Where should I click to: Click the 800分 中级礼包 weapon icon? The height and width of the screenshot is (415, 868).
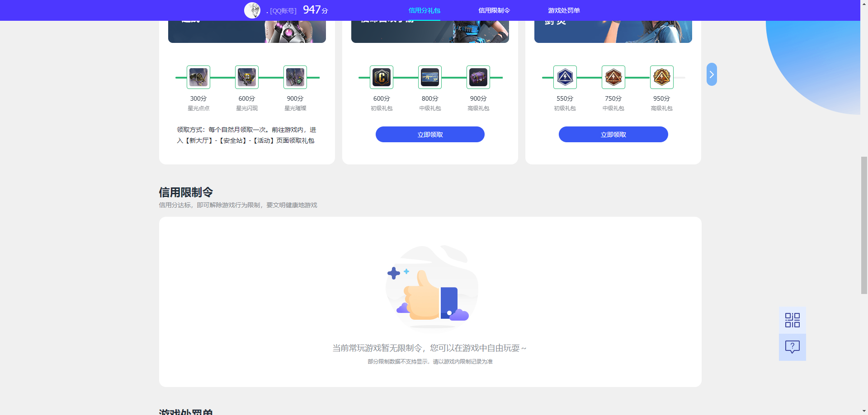click(x=429, y=77)
